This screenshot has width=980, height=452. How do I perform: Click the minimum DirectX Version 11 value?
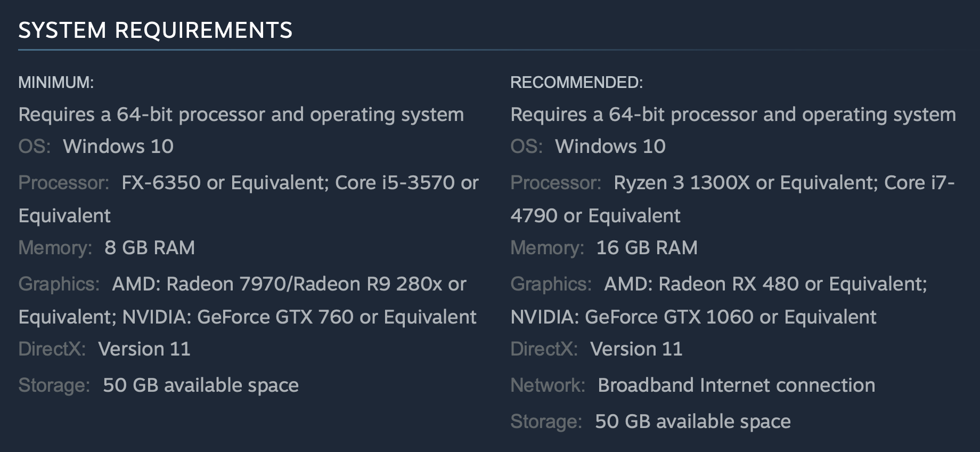point(144,349)
